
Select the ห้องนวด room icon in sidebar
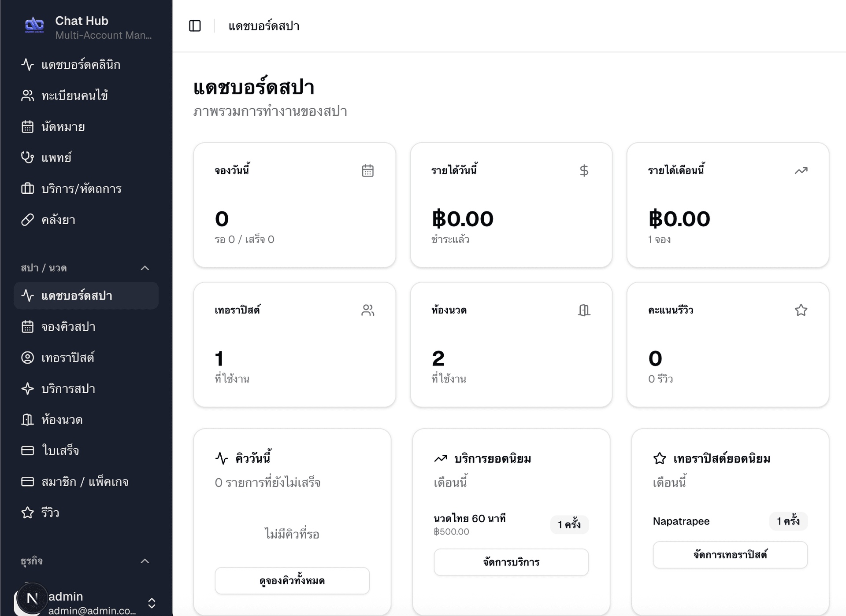(27, 420)
